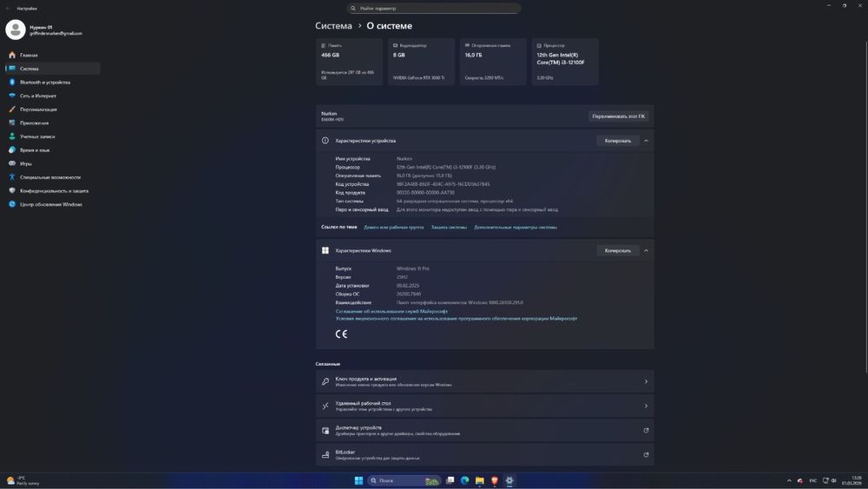Open the Учетные записи section

tap(53, 136)
